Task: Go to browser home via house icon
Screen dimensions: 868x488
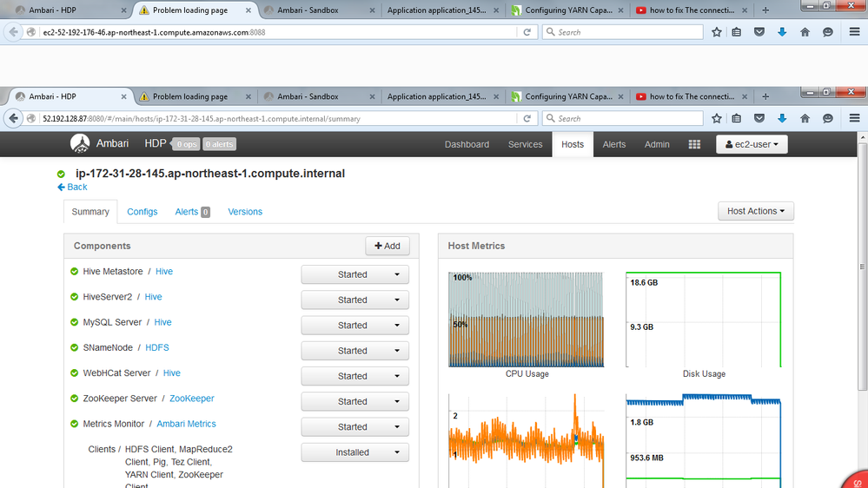Action: point(805,118)
